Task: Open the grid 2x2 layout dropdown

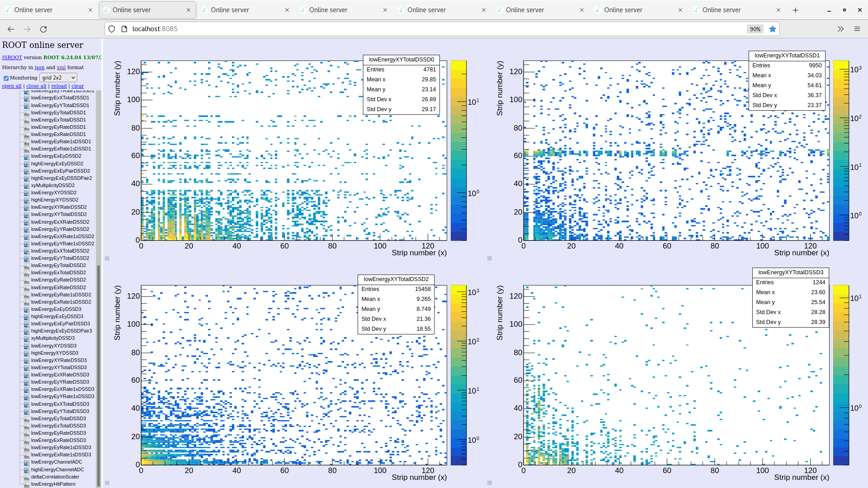Action: (58, 77)
